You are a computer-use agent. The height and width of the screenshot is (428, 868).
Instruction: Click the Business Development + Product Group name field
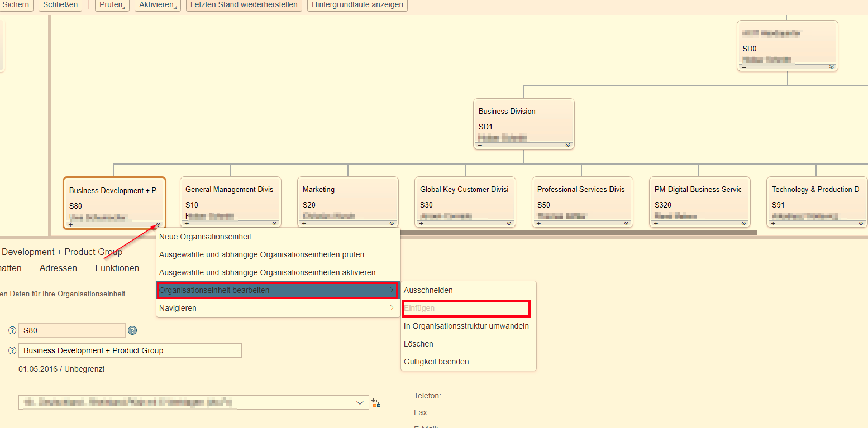coord(130,350)
